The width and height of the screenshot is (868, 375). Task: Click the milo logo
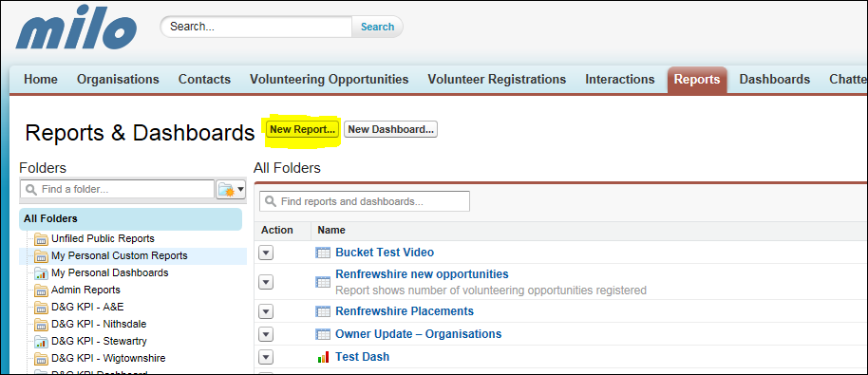coord(76,28)
